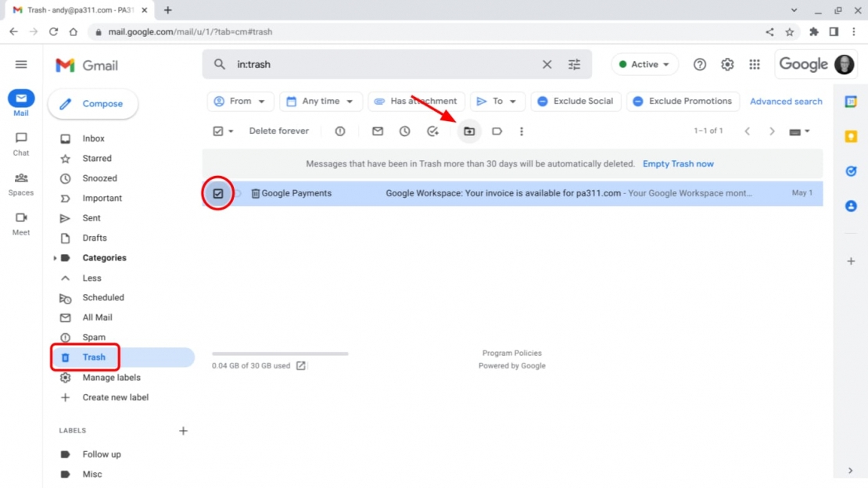This screenshot has height=488, width=868.
Task: Open Google Contacts in the side panel
Action: (x=850, y=206)
